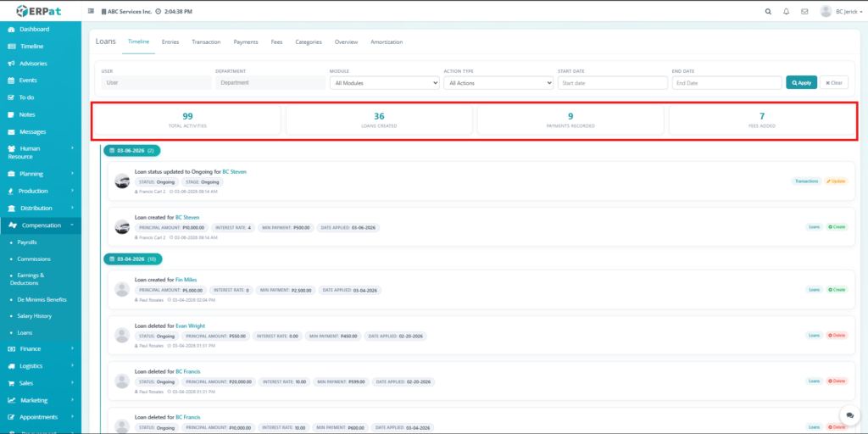
Task: Toggle the sidebar hamburger menu icon
Action: 92,12
